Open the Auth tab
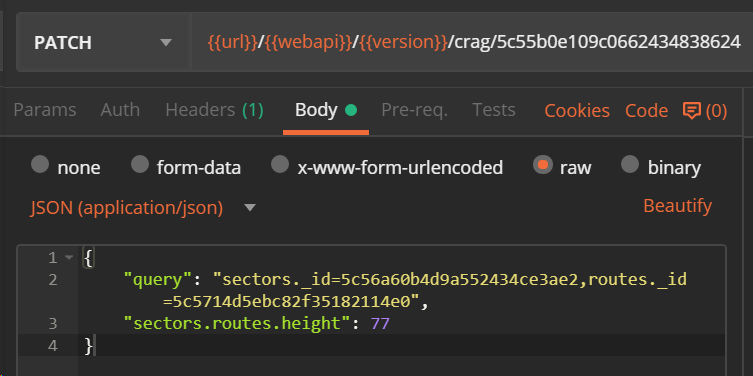Viewport: 753px width, 376px height. (120, 110)
